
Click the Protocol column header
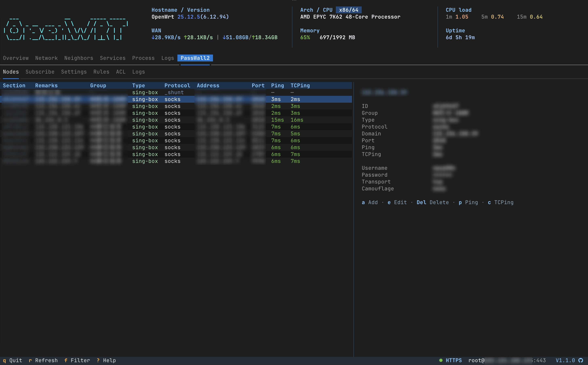177,86
